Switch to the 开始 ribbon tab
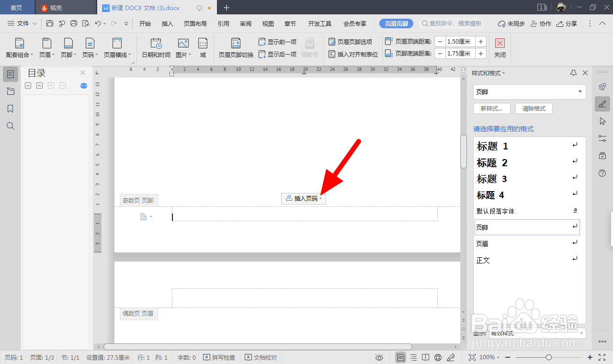613x364 pixels. pyautogui.click(x=145, y=23)
